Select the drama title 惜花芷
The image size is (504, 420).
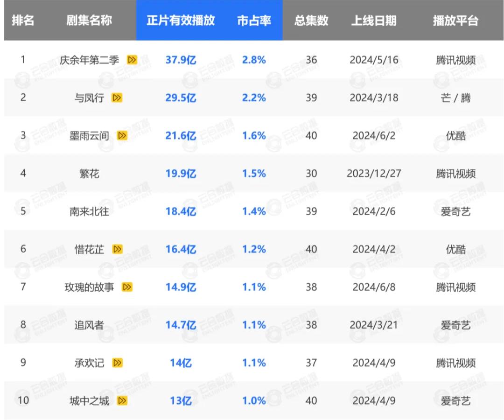point(89,249)
